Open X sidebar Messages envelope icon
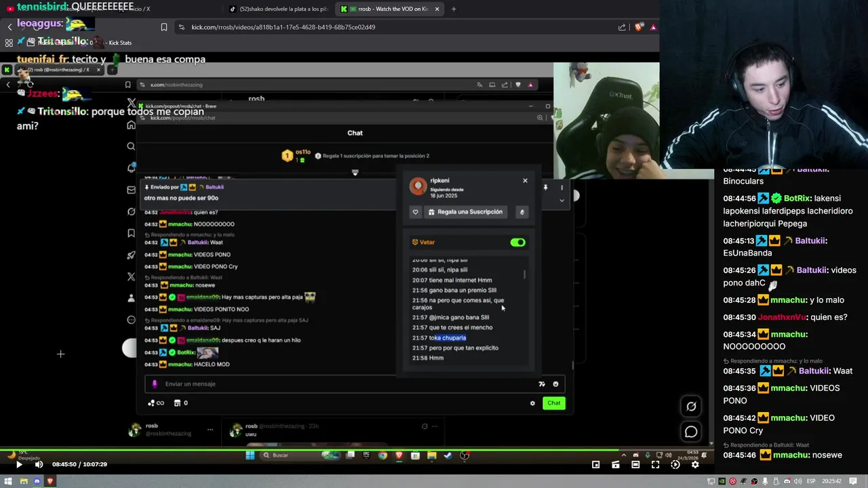The width and height of the screenshot is (868, 488). 132,190
